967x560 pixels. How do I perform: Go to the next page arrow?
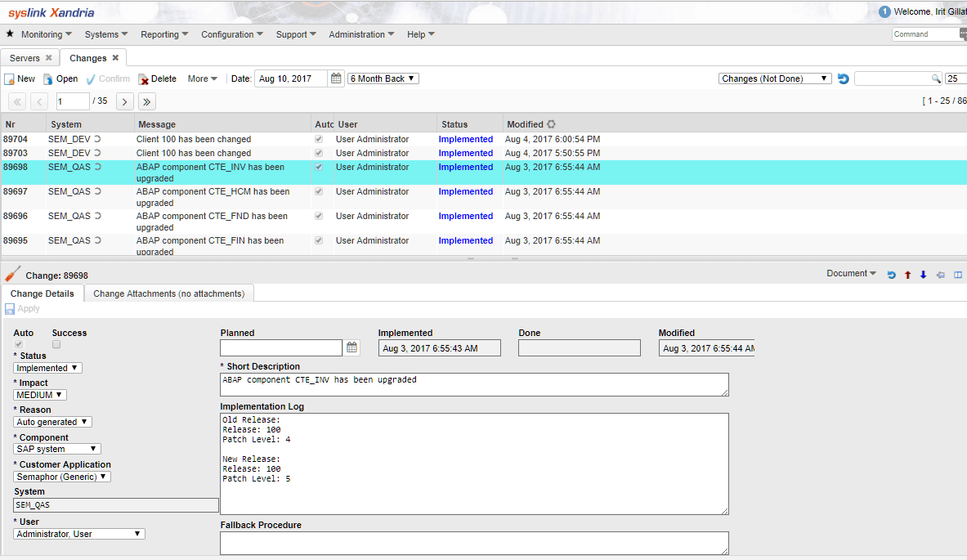[124, 101]
